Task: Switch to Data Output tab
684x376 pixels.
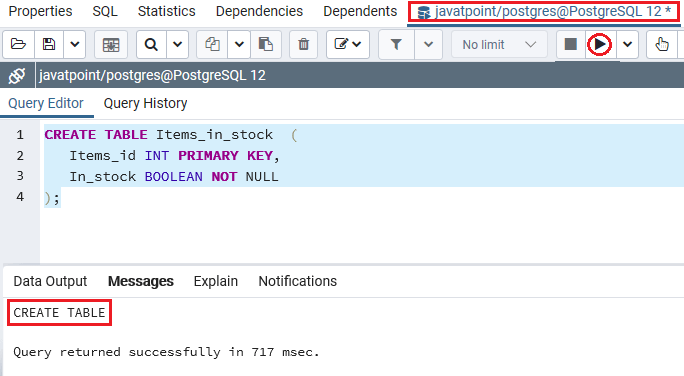Action: click(50, 281)
